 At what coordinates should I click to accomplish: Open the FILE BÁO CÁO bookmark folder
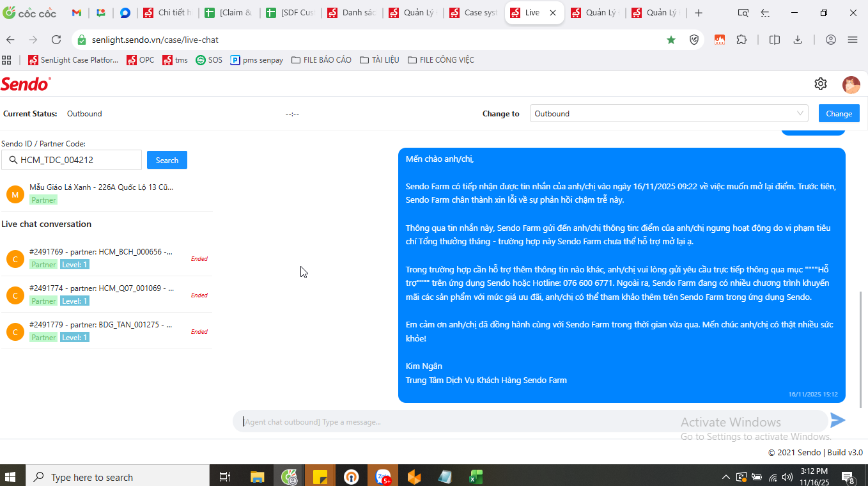pos(321,60)
